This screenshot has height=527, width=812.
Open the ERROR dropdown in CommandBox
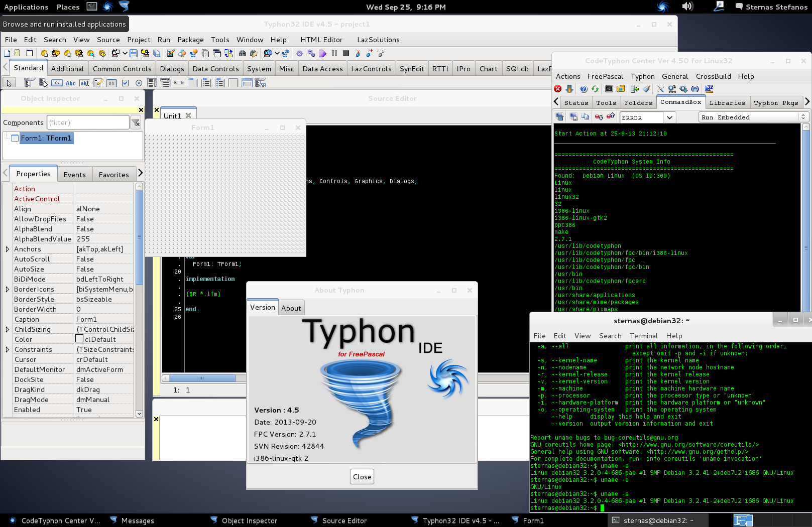pyautogui.click(x=669, y=117)
